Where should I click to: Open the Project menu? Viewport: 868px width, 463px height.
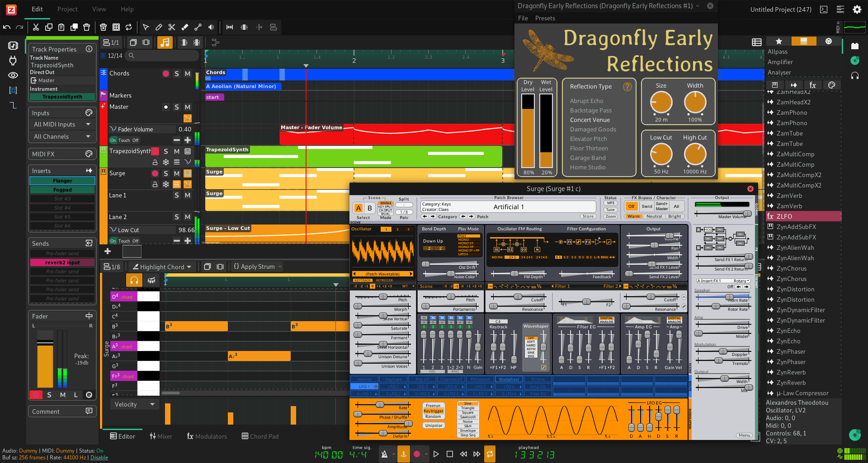tap(67, 9)
